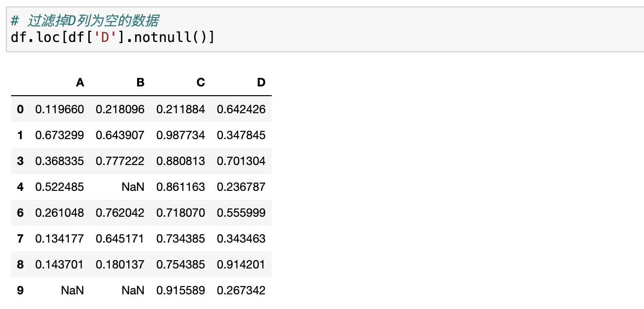Click cell value 0.701304
Viewport: 644px width, 309px height.
tap(241, 161)
